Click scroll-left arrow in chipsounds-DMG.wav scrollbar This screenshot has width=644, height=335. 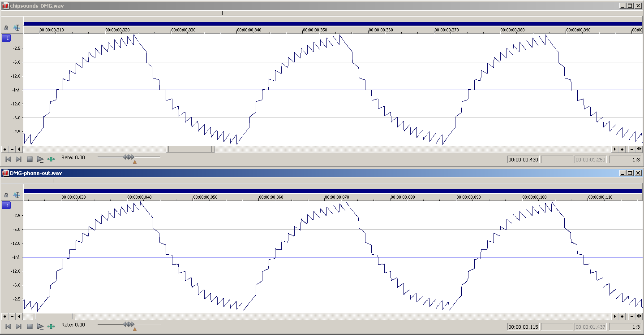pos(19,149)
